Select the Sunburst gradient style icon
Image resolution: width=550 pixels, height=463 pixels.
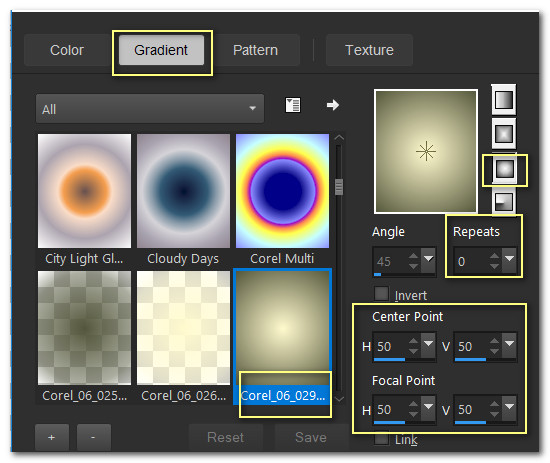pos(504,170)
